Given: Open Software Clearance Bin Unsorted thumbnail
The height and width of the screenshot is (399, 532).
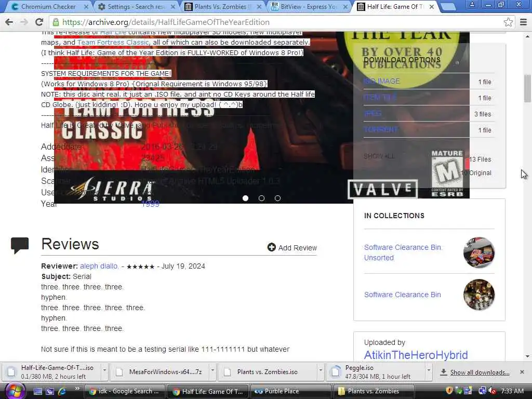Looking at the screenshot, I should tap(478, 252).
